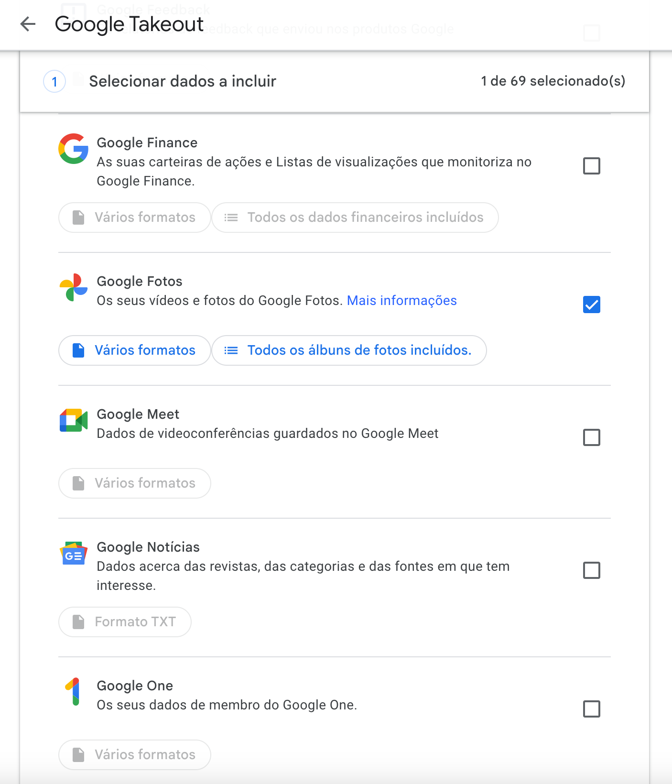Click the back arrow icon
Viewport: 672px width, 784px height.
(x=28, y=24)
